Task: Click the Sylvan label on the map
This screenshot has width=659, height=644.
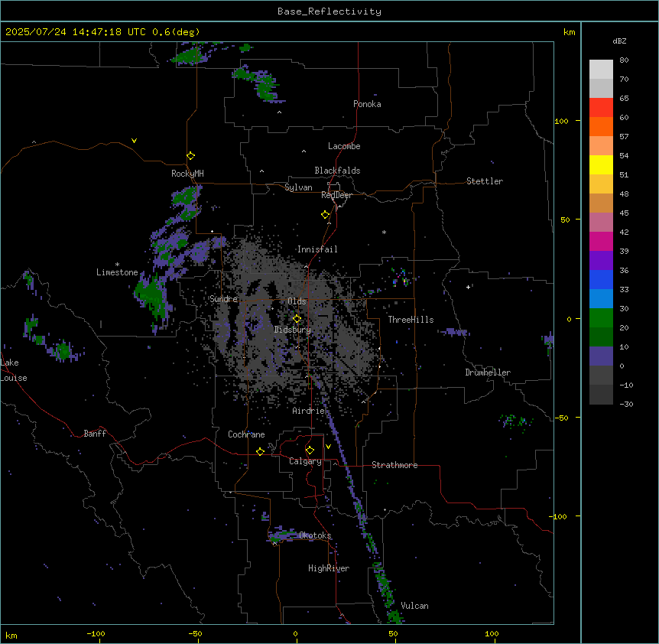Action: tap(298, 187)
